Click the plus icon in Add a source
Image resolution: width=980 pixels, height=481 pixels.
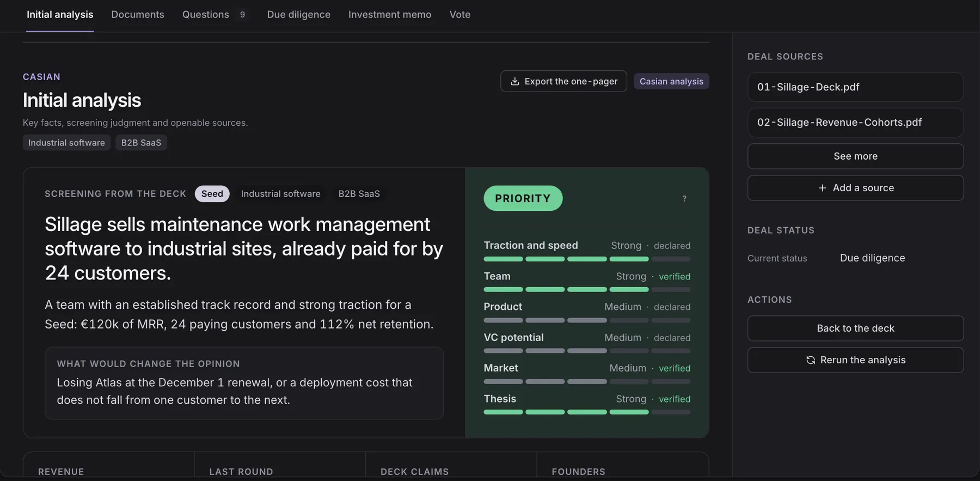[x=822, y=188]
